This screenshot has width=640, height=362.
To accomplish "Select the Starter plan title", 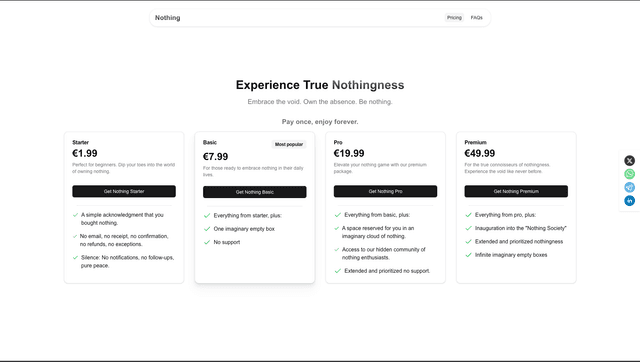I will click(x=80, y=142).
